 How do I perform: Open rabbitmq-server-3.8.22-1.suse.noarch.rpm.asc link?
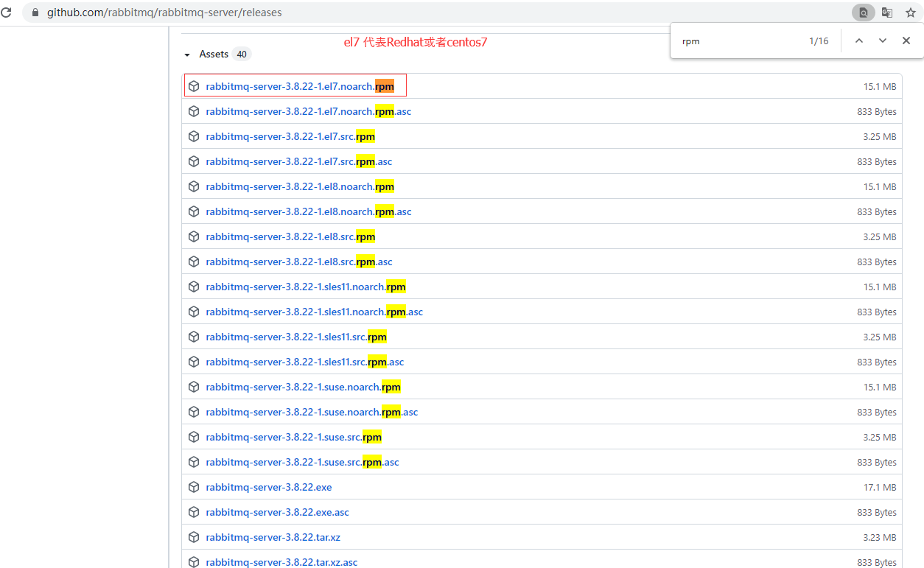[x=312, y=412]
